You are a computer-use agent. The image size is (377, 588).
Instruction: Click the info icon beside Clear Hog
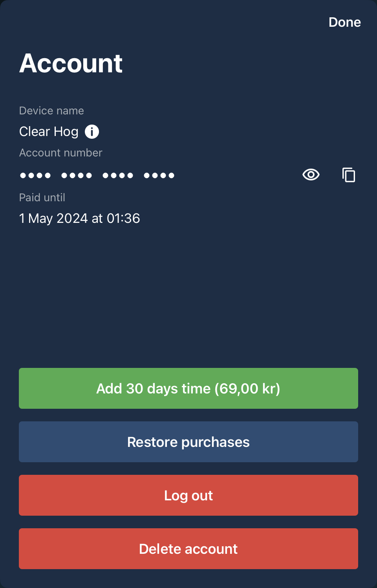92,132
